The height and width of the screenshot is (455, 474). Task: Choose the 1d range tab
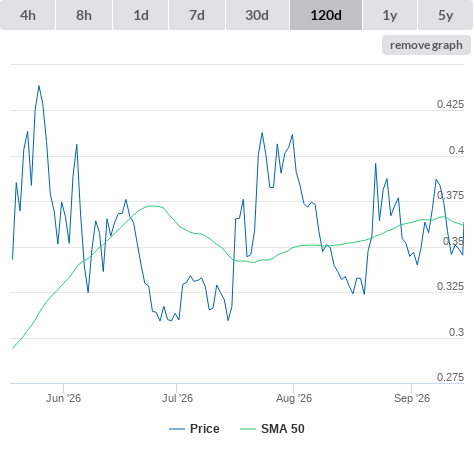point(141,15)
